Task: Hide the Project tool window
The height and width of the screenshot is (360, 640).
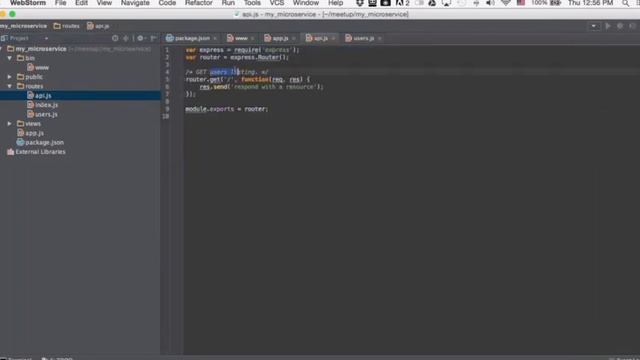Action: pos(153,38)
